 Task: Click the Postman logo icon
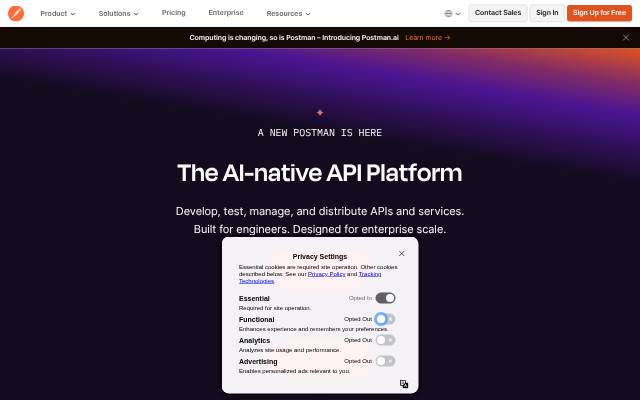click(x=16, y=13)
